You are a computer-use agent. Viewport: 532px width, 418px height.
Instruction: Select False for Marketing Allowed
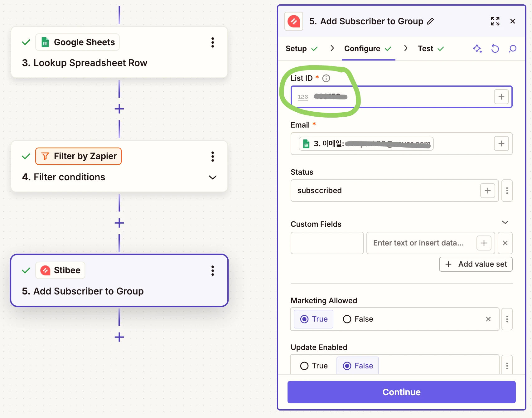coord(358,319)
